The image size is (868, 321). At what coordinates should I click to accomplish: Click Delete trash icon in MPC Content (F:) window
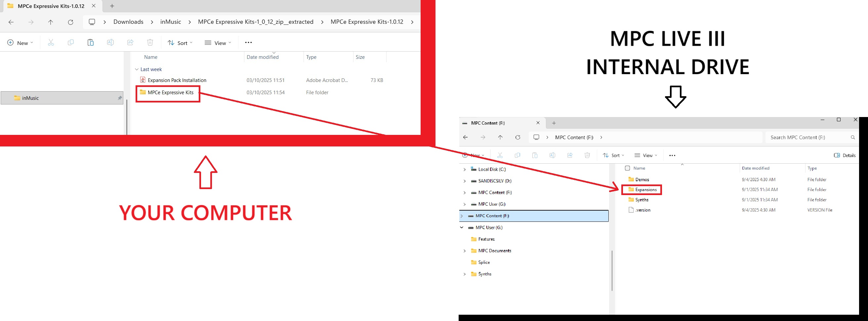pos(587,155)
